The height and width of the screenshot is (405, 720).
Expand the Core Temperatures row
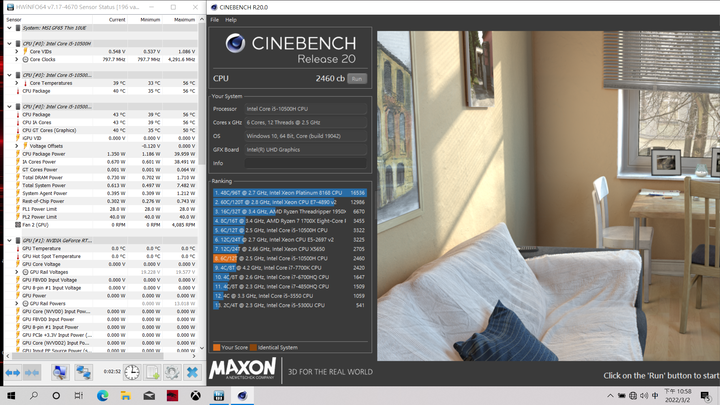coord(17,83)
